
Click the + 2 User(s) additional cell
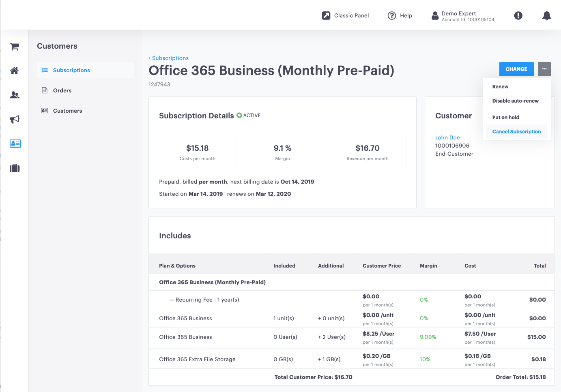[332, 337]
